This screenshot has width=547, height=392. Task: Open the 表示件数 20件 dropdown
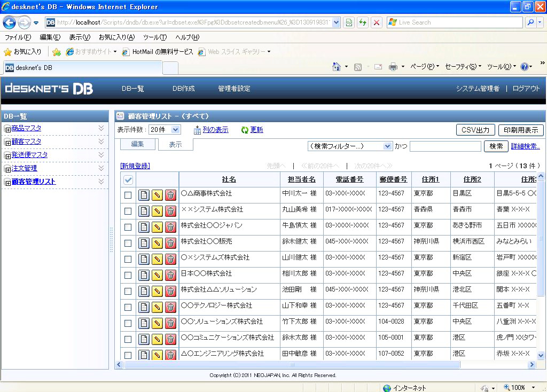tap(165, 130)
